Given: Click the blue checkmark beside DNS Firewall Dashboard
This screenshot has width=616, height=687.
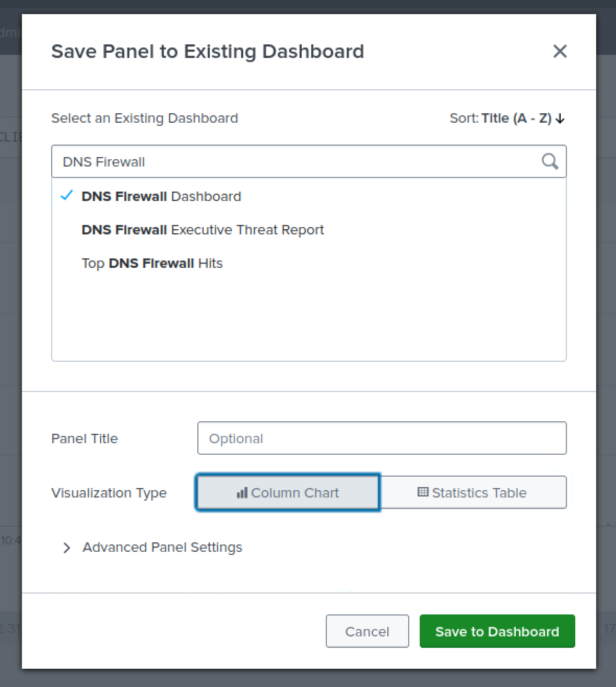Looking at the screenshot, I should click(x=67, y=196).
